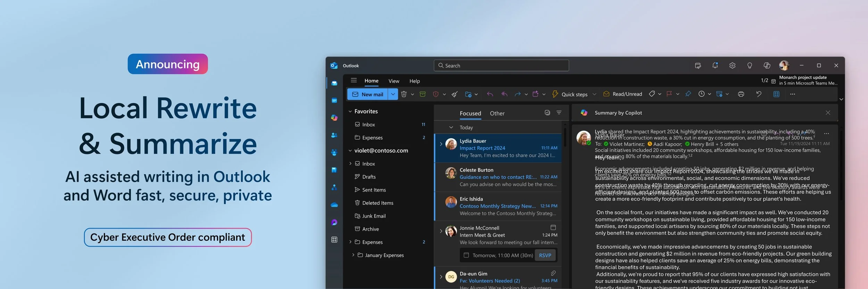868x289 pixels.
Task: Open the filter messages icon
Action: (559, 113)
